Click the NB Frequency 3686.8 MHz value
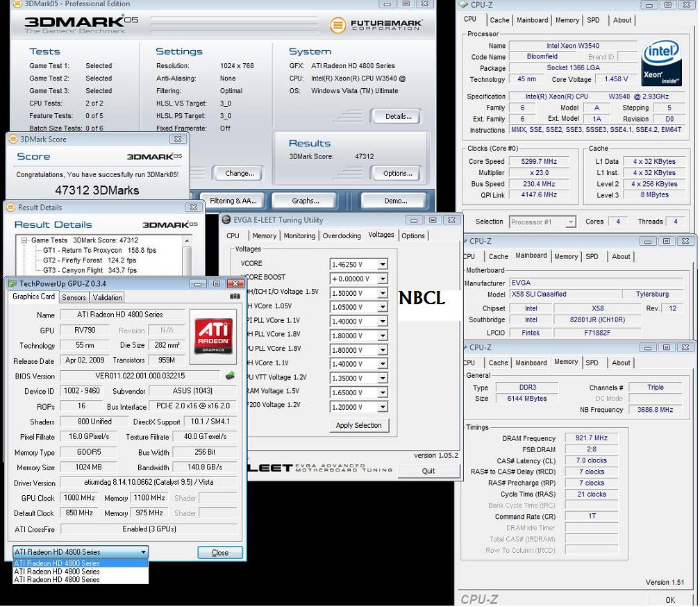The image size is (700, 607). (x=655, y=410)
